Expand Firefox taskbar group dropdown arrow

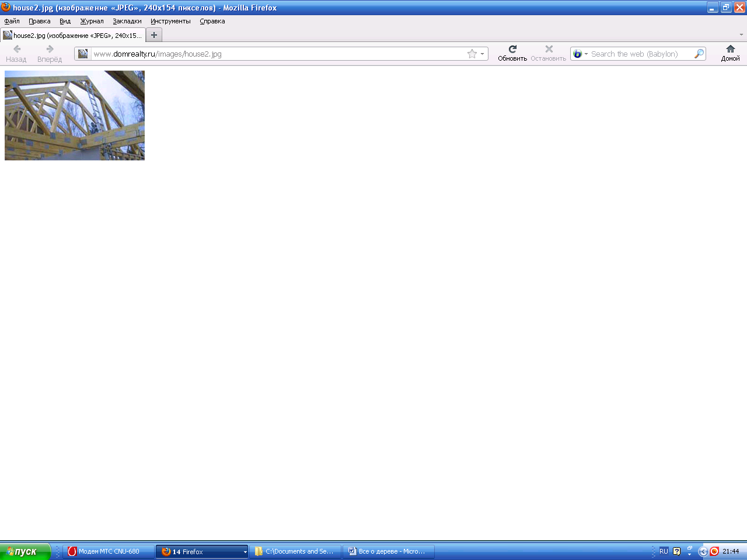(x=245, y=552)
